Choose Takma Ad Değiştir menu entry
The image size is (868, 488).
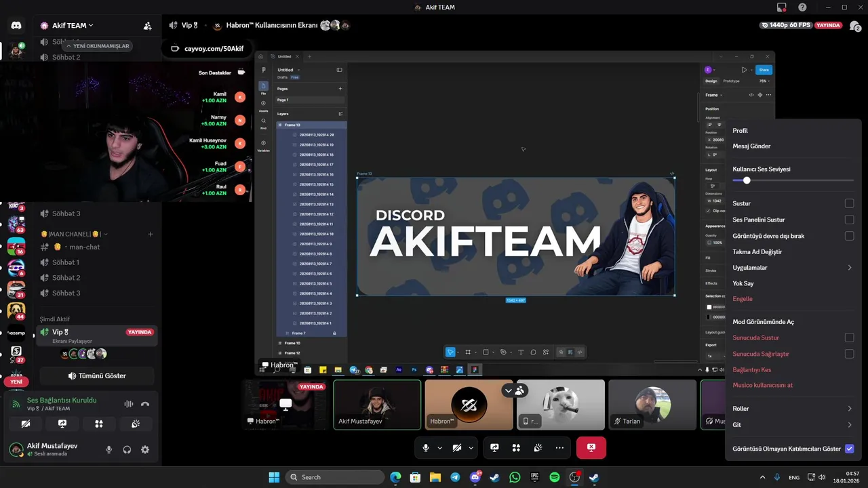(x=793, y=251)
